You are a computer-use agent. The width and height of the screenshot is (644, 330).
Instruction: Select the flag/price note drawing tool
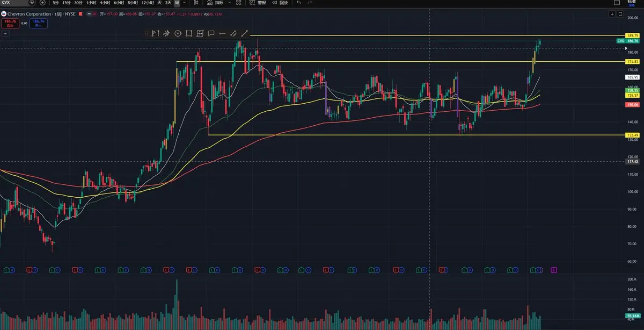click(x=155, y=33)
